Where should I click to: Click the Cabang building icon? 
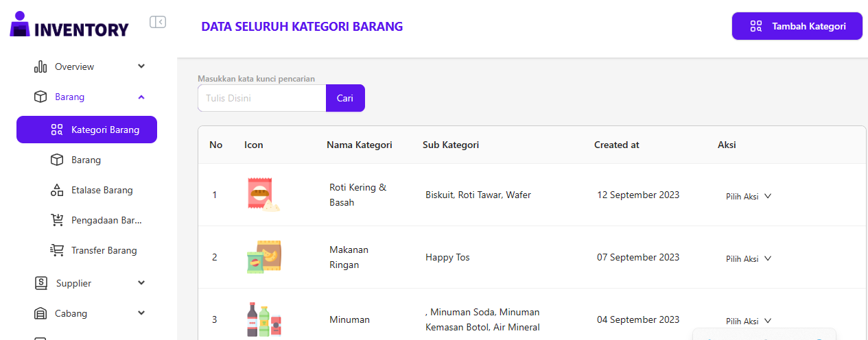pyautogui.click(x=40, y=313)
